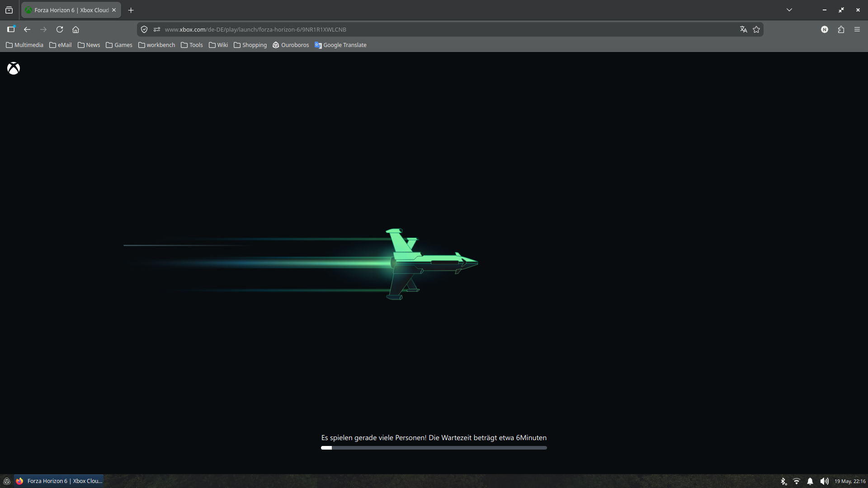
Task: Go forward one page
Action: coord(43,29)
